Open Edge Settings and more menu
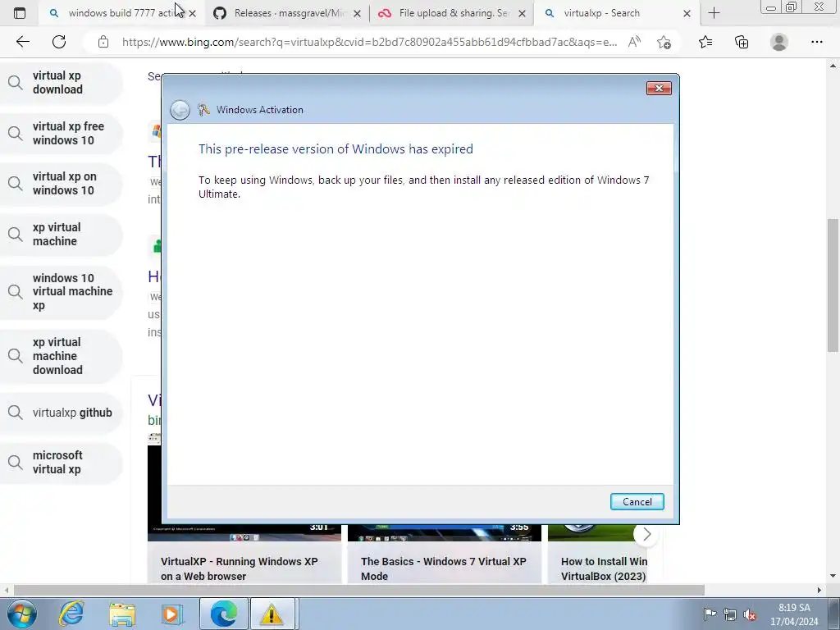Screen dimensions: 840x630 (x=816, y=42)
